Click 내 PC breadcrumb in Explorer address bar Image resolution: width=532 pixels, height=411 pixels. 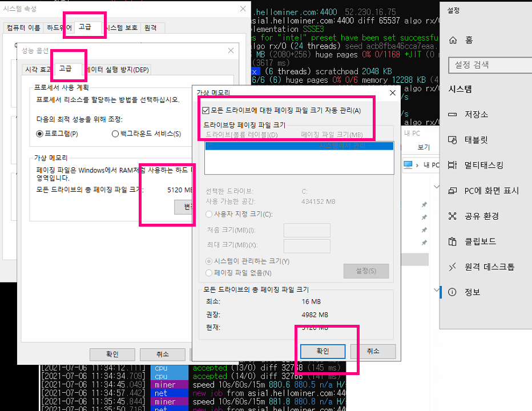(x=431, y=166)
